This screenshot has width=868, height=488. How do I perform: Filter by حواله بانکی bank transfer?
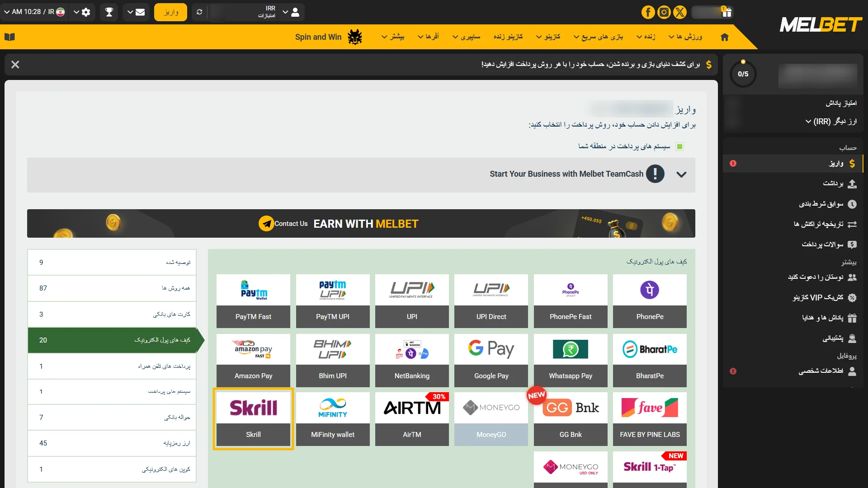tap(112, 418)
